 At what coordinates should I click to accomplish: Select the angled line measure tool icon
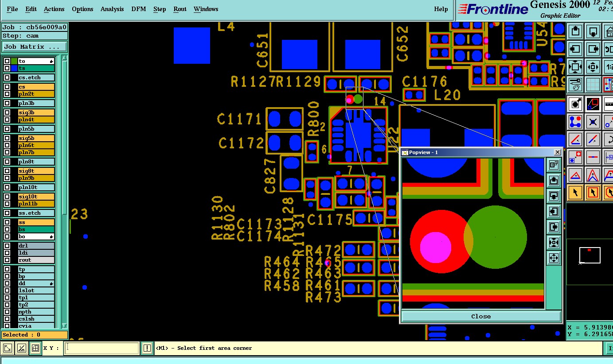click(x=575, y=139)
